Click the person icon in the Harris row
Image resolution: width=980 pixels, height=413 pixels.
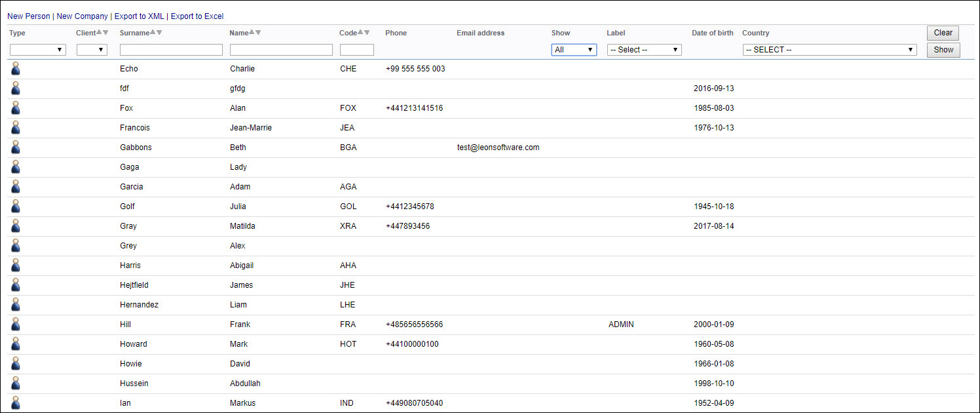pyautogui.click(x=16, y=265)
